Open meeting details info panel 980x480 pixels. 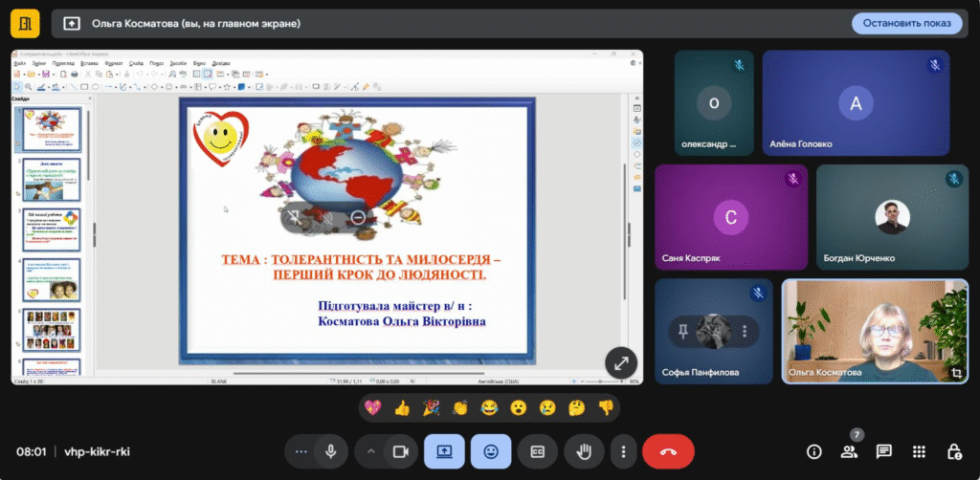click(814, 451)
